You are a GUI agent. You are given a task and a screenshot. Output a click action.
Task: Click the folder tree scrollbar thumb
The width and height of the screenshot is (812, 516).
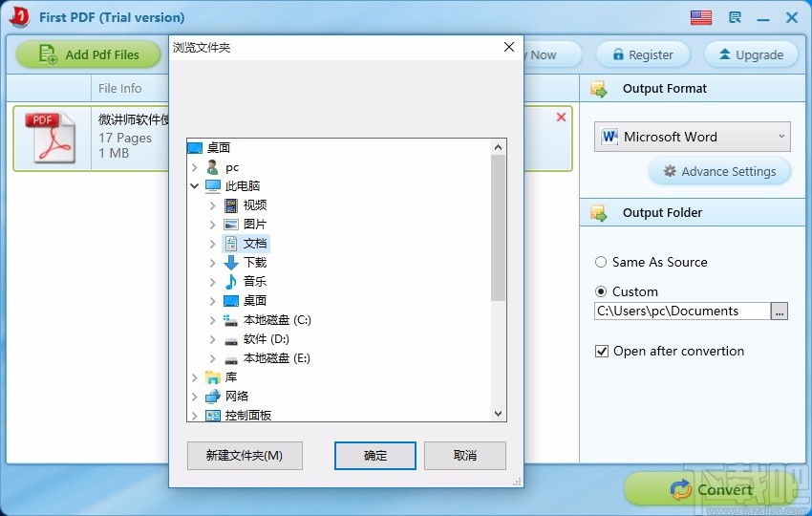tap(498, 227)
